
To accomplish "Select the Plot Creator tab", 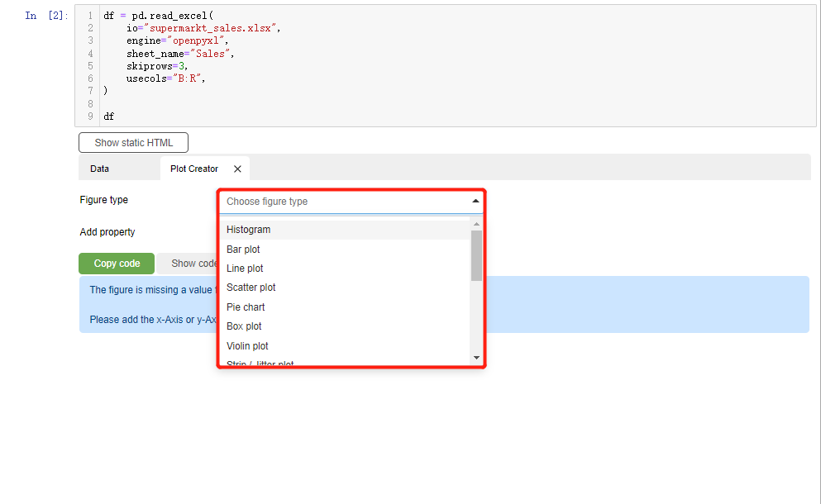I will tap(194, 169).
